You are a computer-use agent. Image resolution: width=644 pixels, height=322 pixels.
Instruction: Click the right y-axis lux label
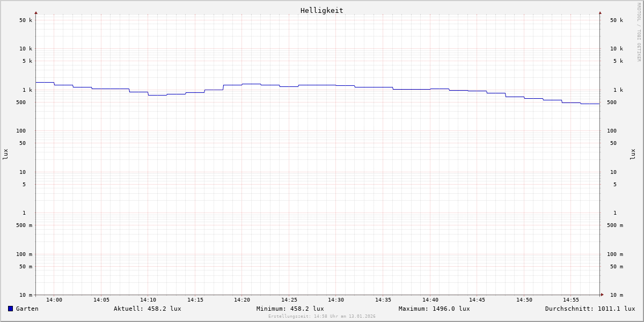(633, 154)
